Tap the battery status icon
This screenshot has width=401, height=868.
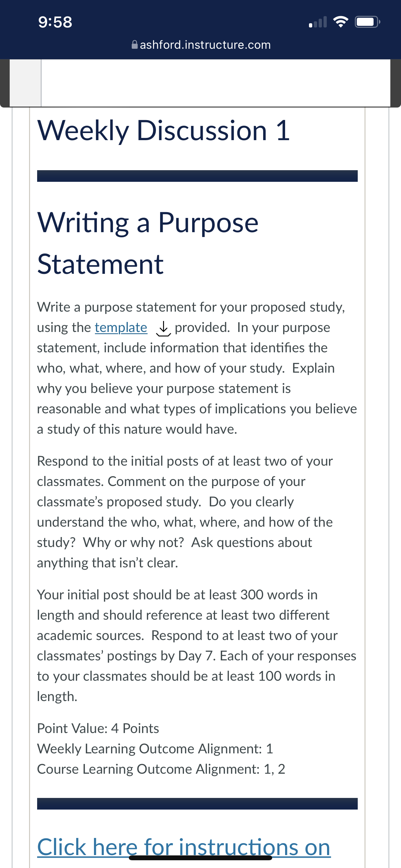coord(367,22)
